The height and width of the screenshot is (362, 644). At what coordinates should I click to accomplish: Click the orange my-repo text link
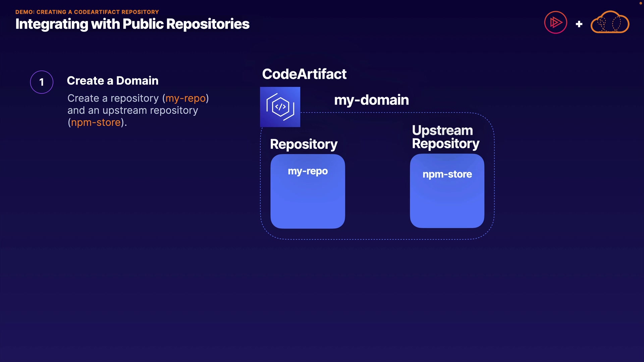[185, 98]
